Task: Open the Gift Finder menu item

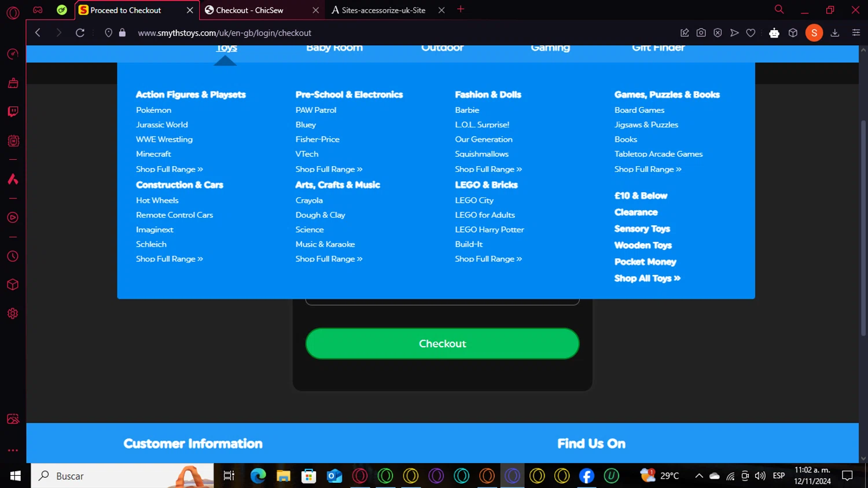Action: pos(658,48)
